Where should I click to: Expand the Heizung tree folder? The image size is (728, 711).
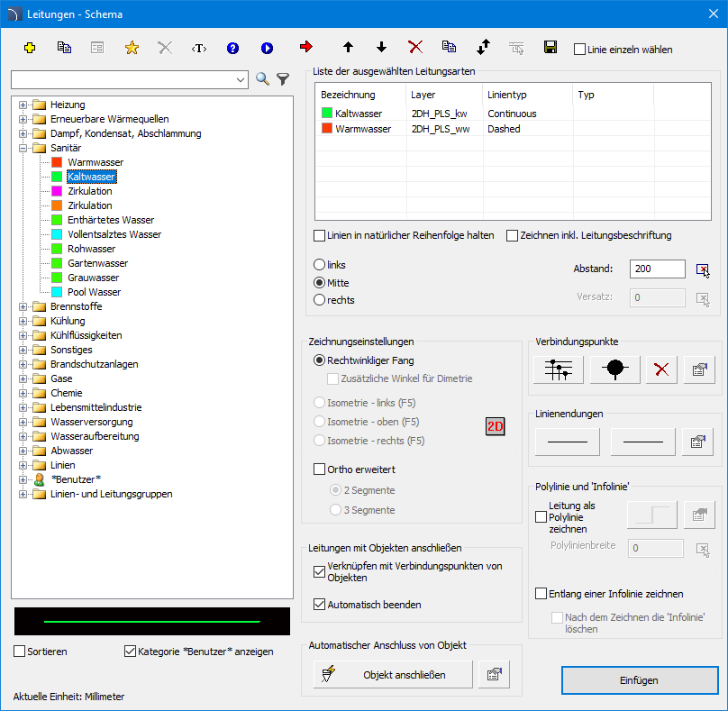coord(22,105)
